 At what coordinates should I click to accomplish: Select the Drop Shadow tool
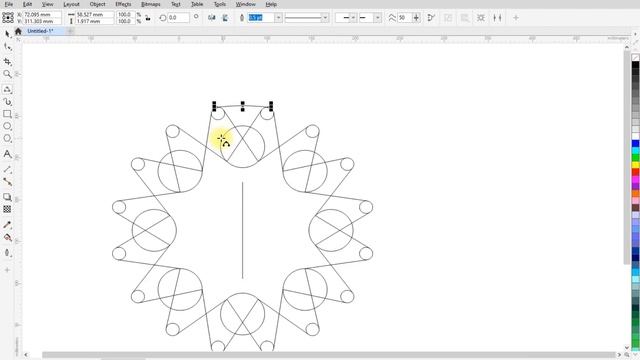click(x=7, y=197)
